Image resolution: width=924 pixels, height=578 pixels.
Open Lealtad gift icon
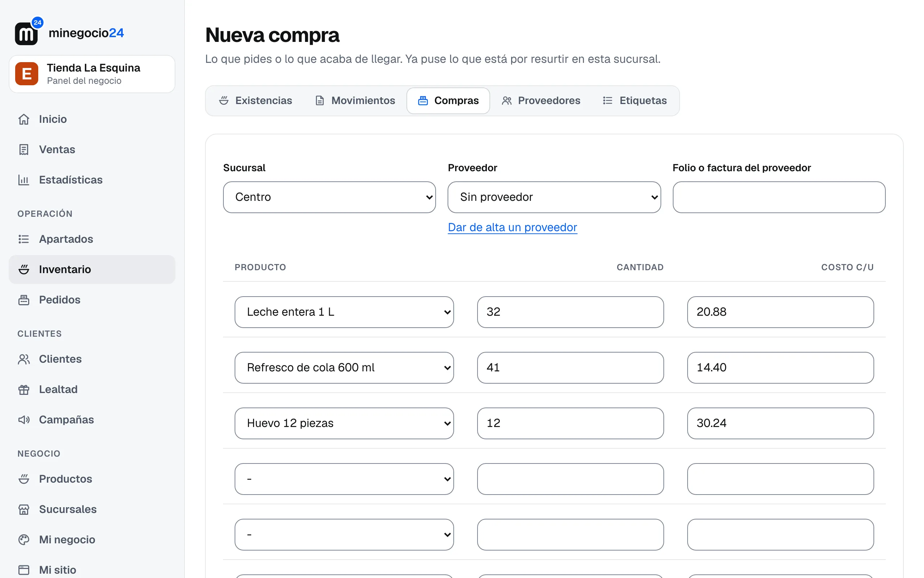[x=24, y=389]
